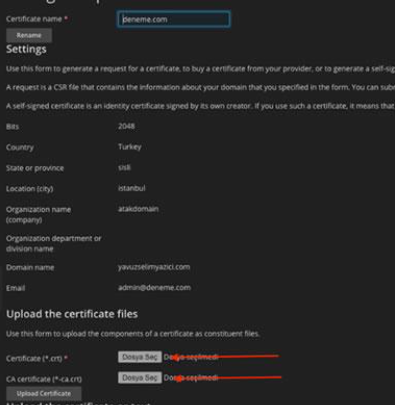395x405 pixels.
Task: Click the Settings heading
Action: coord(26,49)
